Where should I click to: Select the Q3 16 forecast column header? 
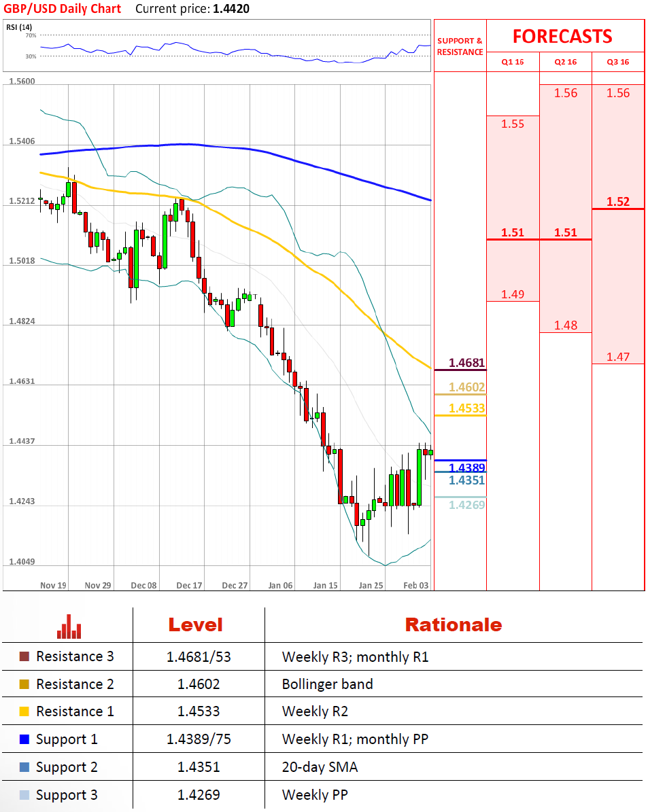coord(618,62)
